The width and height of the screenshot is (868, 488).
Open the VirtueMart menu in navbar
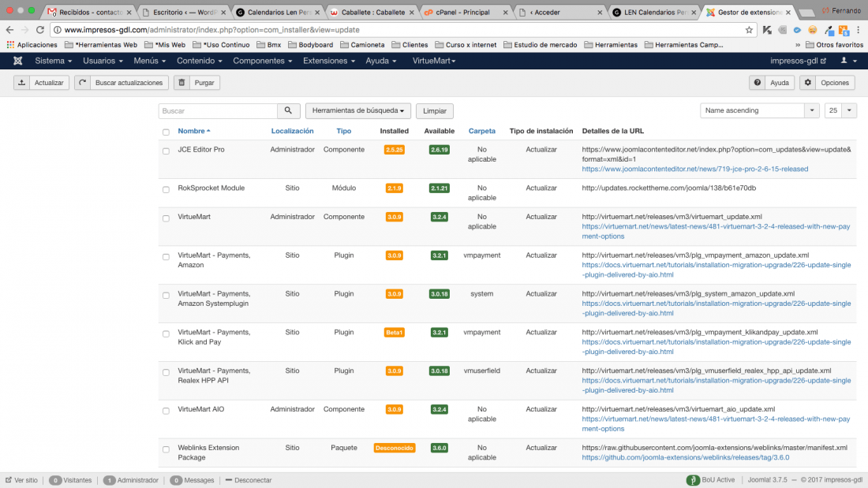point(434,61)
